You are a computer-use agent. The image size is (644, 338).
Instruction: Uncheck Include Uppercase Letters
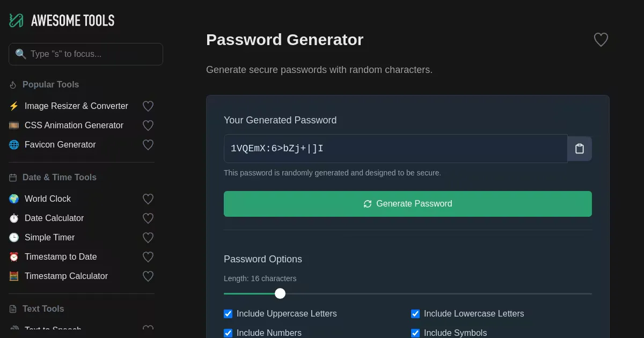[228, 314]
